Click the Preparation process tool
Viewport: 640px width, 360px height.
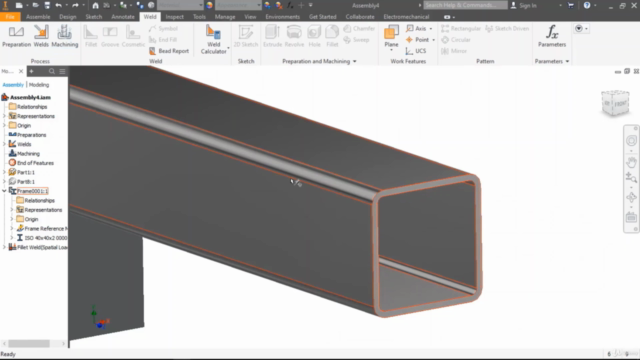16,36
